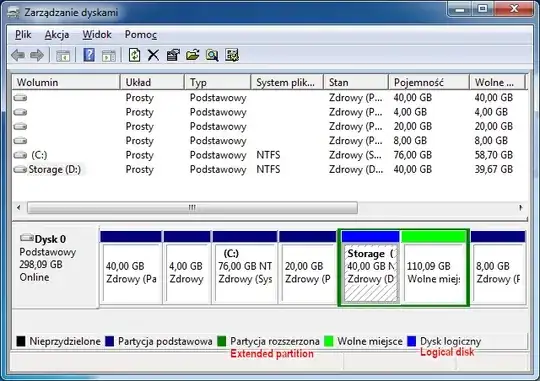Click the Forward arrow toolbar icon
The image size is (540, 381).
(x=37, y=55)
